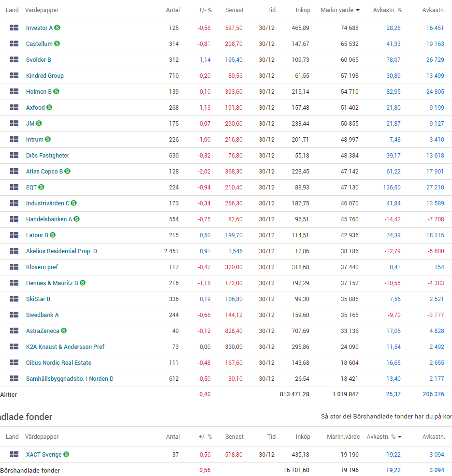Click the green S icon beside JM
Screen dimensions: 452x476
pyautogui.click(x=39, y=123)
